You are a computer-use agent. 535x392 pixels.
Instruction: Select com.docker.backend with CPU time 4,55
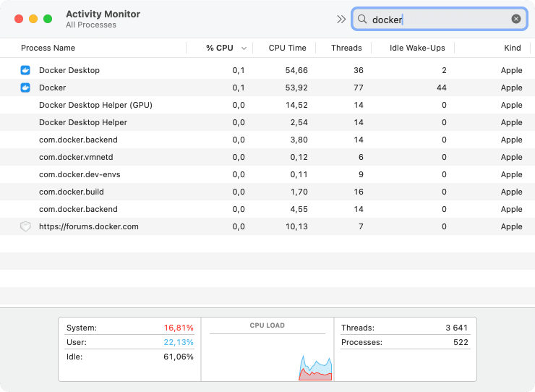pos(267,209)
